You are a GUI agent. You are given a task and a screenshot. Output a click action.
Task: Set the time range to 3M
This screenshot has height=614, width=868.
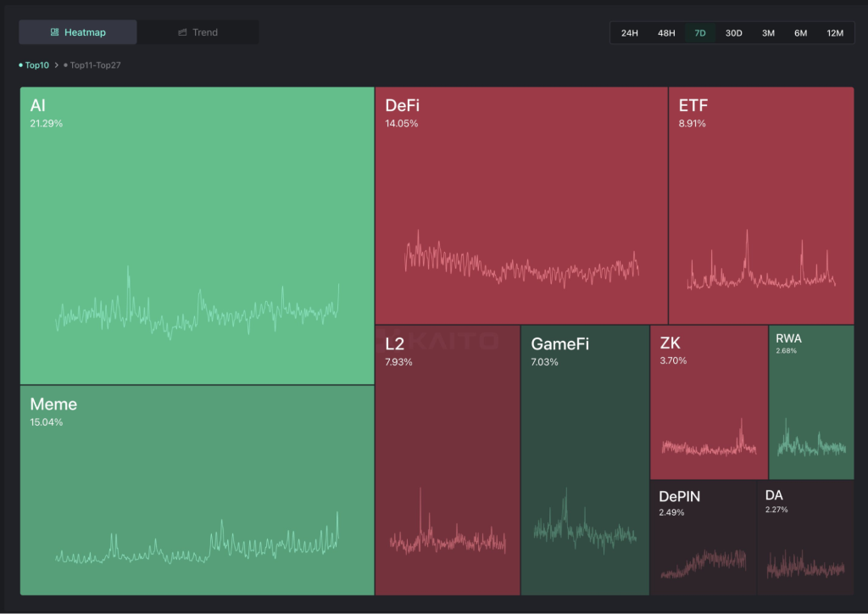coord(768,33)
